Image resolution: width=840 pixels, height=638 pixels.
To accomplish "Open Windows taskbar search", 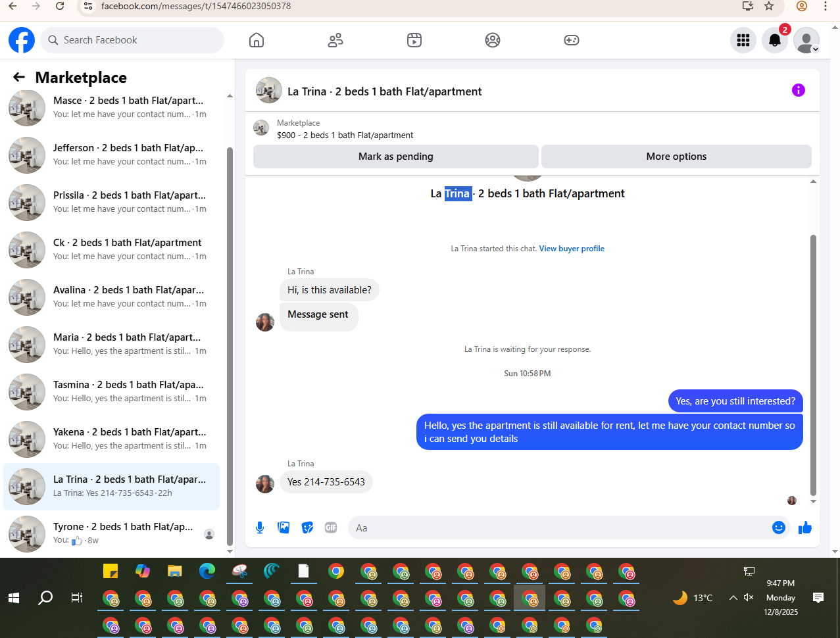I will (x=45, y=598).
